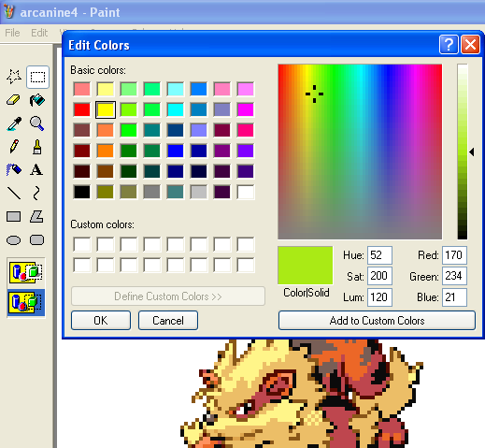Select the Free-Form Select tool

tap(14, 77)
